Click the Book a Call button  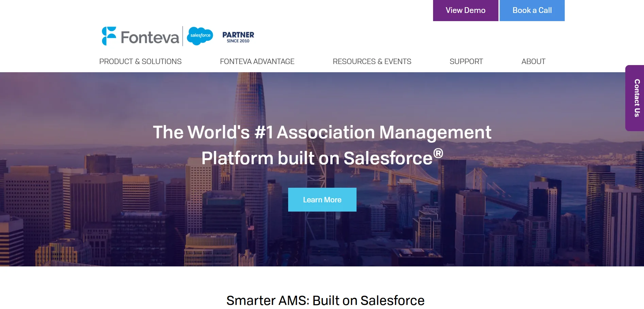tap(532, 10)
